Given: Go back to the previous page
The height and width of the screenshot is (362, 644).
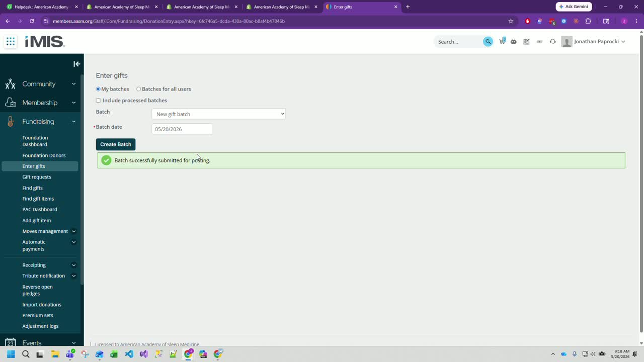Looking at the screenshot, I should click(x=8, y=21).
